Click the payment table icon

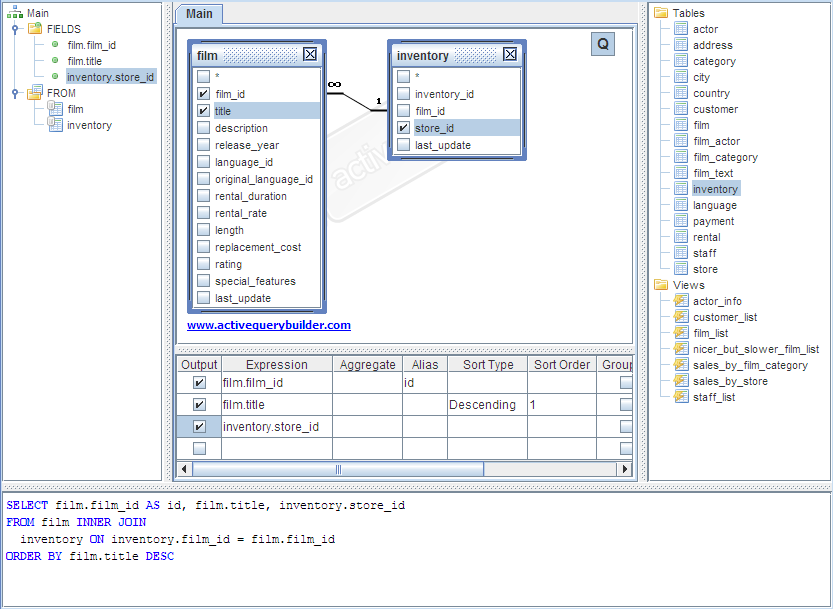pos(681,221)
